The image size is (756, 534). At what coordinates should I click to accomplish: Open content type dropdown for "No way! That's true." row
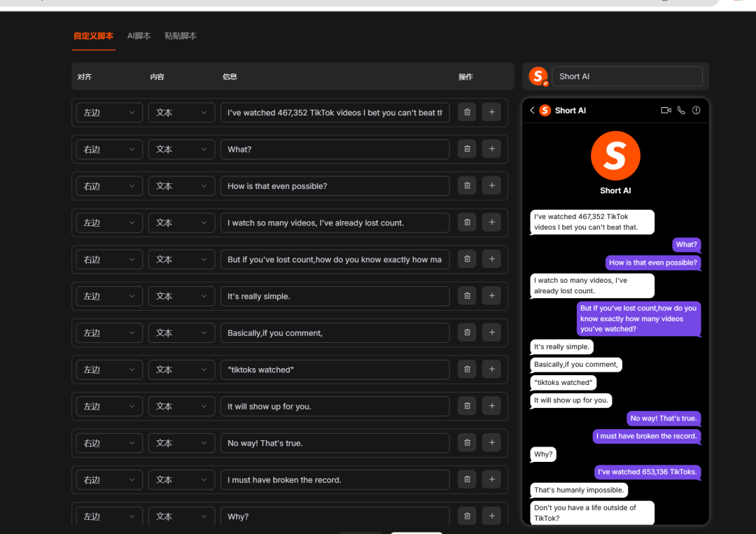click(x=181, y=443)
